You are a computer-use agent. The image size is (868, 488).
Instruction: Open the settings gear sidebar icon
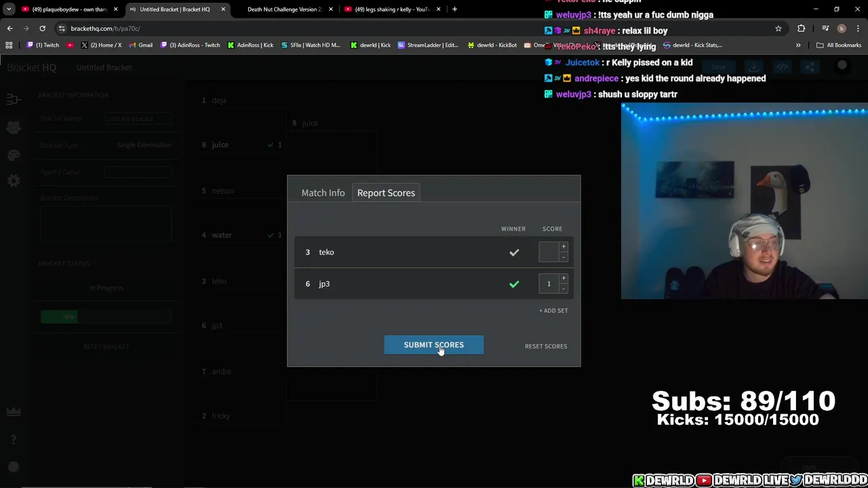pos(13,182)
